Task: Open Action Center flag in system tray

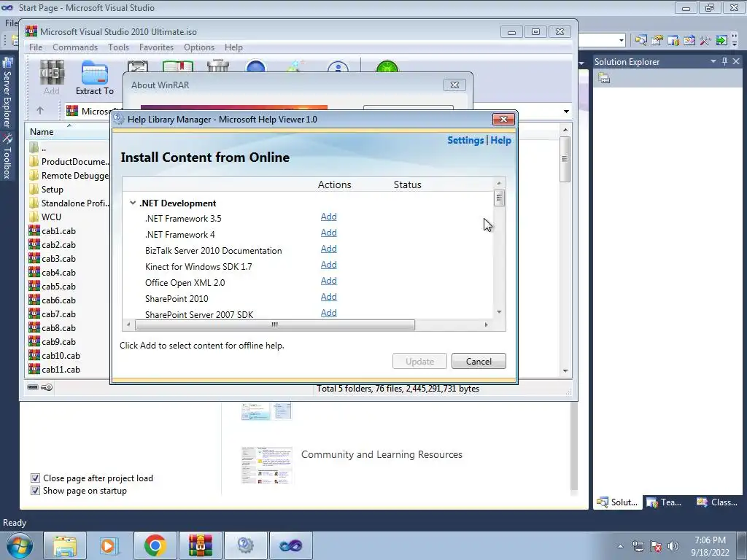Action: click(656, 546)
